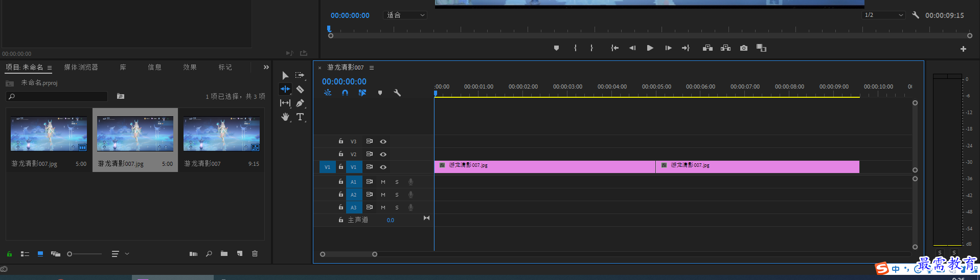Viewport: 980px width, 280px height.
Task: Switch to 媒体浏览器 tab
Action: (81, 67)
